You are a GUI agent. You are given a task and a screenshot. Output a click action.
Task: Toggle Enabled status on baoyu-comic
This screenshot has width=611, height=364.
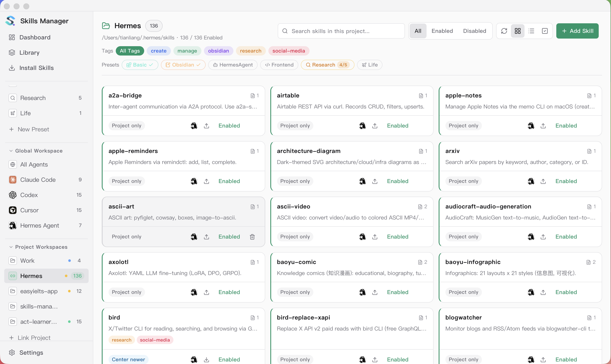[x=398, y=292]
